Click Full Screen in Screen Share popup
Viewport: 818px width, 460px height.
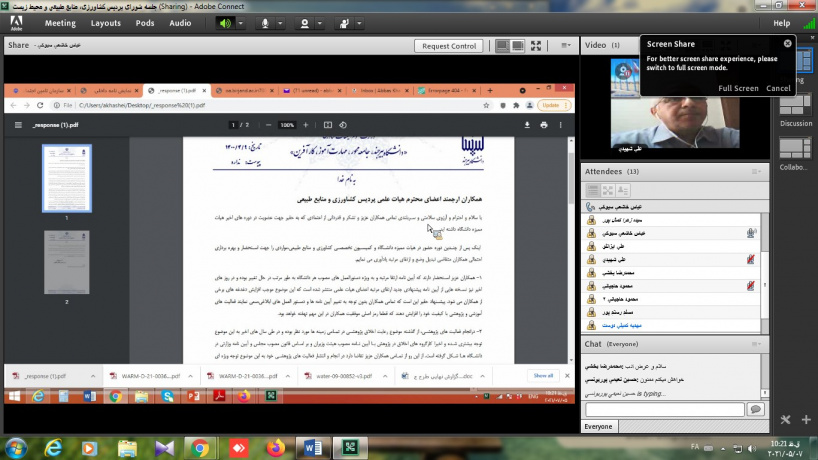(x=738, y=88)
